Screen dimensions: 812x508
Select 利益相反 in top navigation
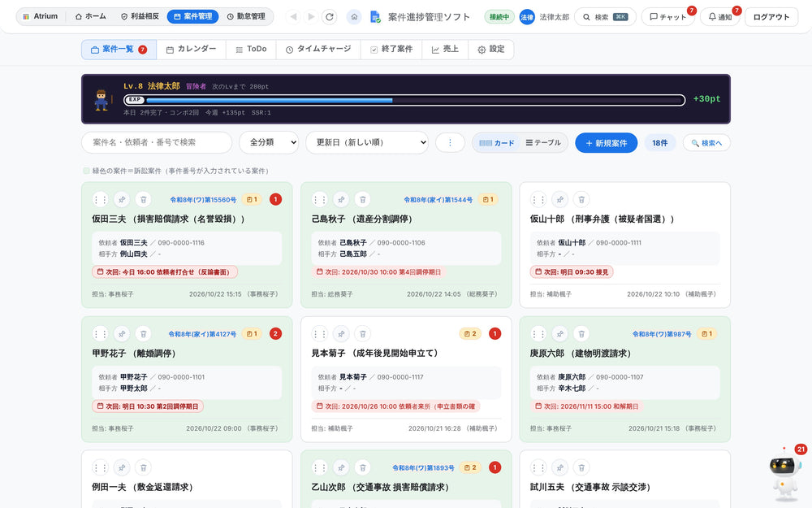click(x=140, y=16)
